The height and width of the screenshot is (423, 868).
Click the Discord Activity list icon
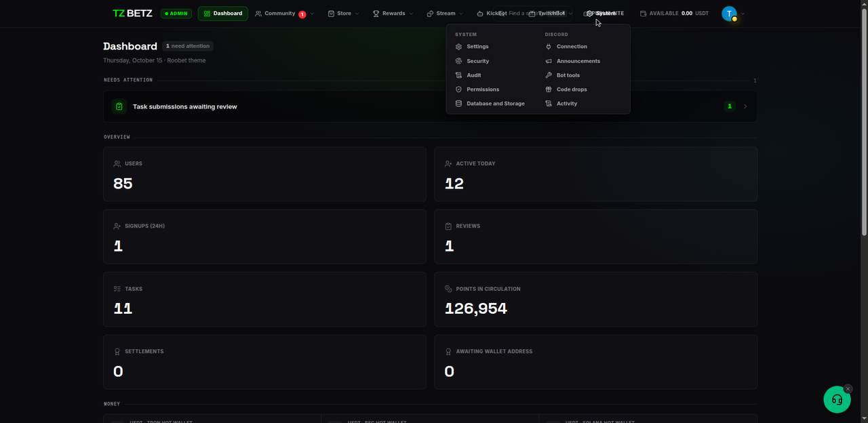(x=549, y=104)
